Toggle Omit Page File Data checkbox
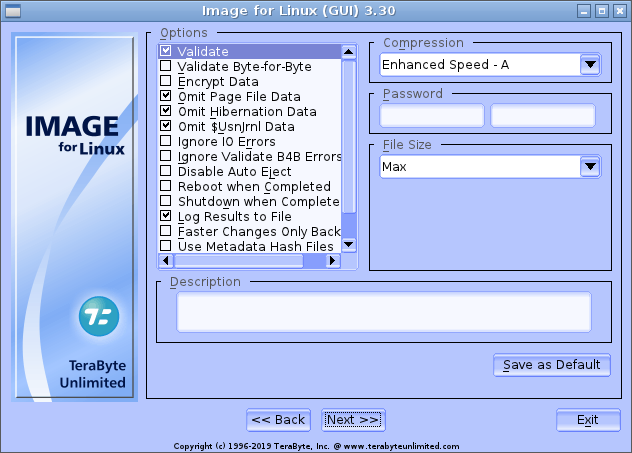 pyautogui.click(x=165, y=96)
